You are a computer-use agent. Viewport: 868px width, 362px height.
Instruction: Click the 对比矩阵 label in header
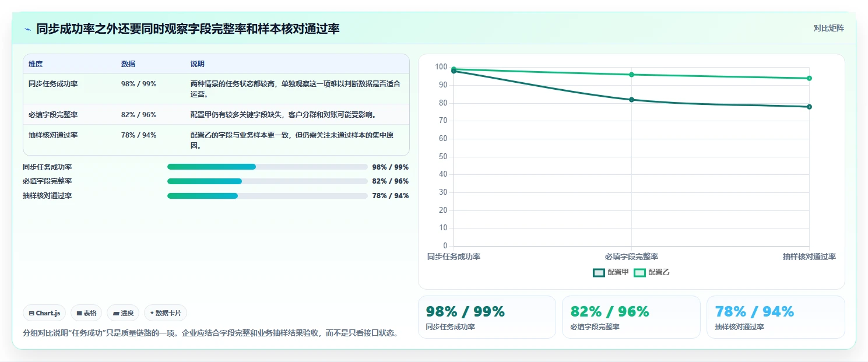tap(828, 28)
